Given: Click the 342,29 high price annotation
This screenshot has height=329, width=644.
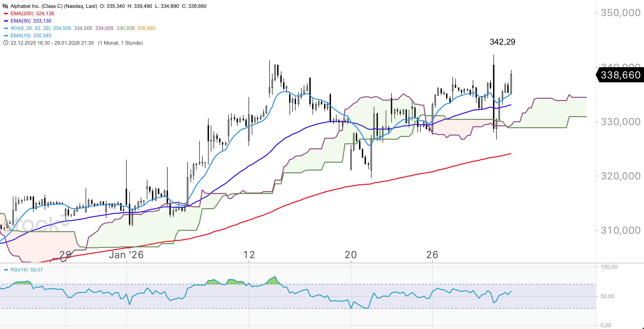Looking at the screenshot, I should 502,42.
